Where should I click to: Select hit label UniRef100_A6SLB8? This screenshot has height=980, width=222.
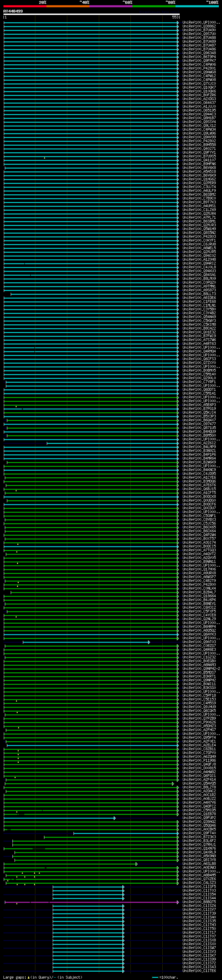click(199, 863)
